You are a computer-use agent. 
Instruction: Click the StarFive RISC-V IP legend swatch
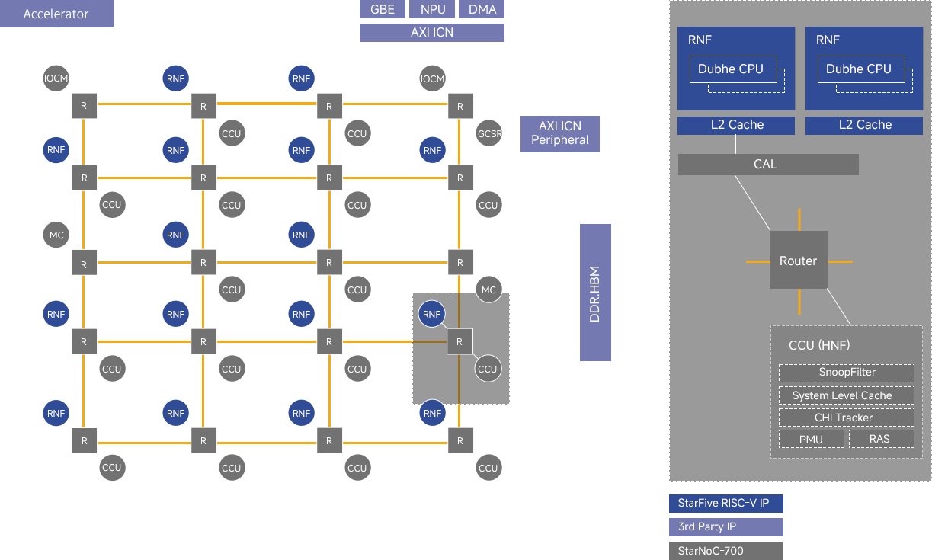[725, 503]
